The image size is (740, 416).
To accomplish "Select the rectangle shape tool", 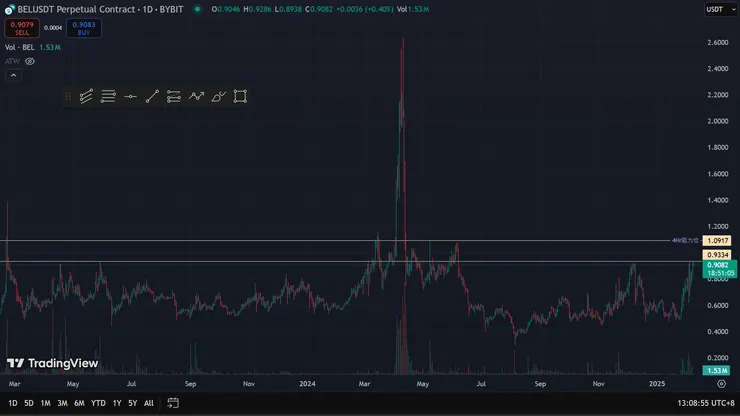I will coord(240,96).
